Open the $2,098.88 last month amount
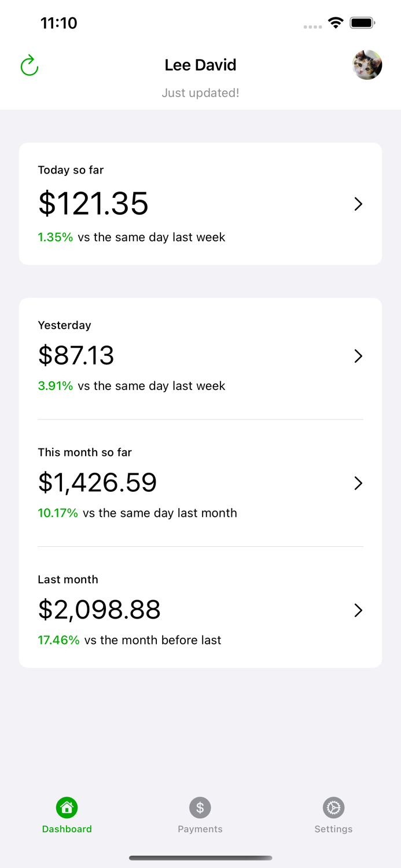Screen dimensions: 401x868 coord(99,610)
